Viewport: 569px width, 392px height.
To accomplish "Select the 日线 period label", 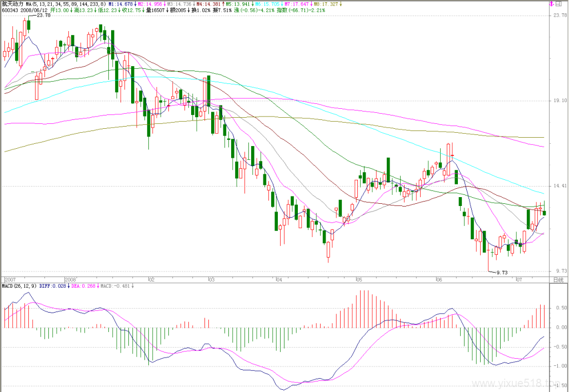I will click(558, 280).
